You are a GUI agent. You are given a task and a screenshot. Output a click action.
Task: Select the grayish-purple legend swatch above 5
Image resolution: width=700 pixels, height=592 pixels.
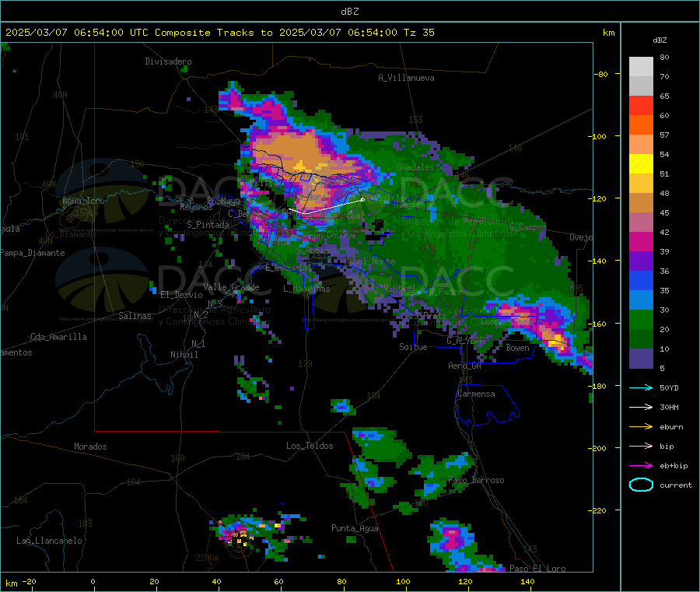pyautogui.click(x=641, y=359)
